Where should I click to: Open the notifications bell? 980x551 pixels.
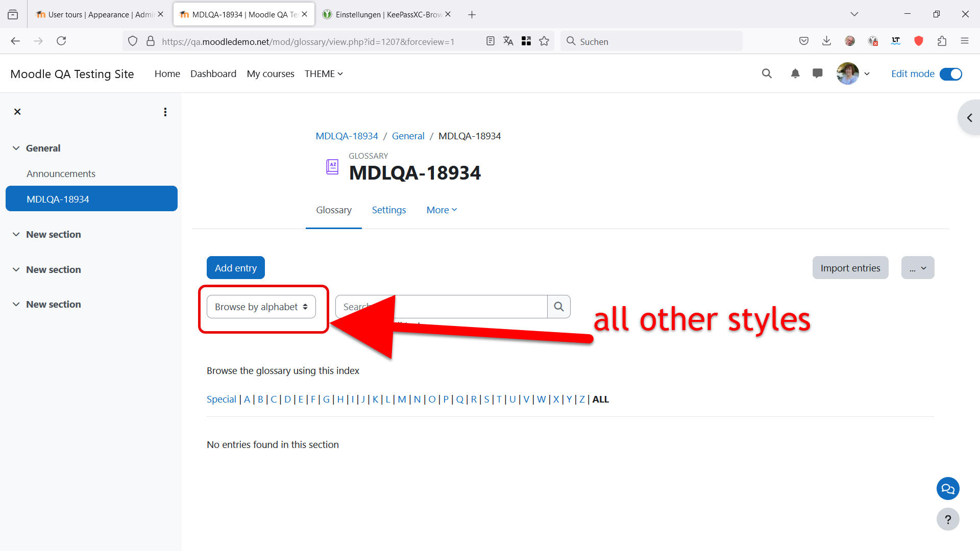[x=795, y=73]
